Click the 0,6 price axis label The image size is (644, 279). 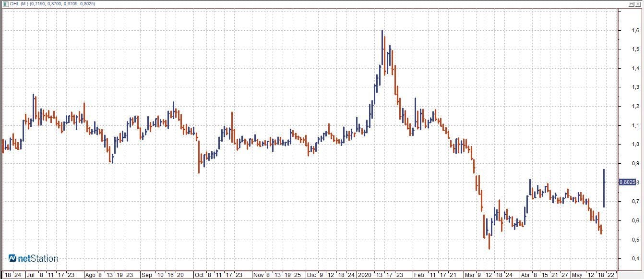pos(635,220)
